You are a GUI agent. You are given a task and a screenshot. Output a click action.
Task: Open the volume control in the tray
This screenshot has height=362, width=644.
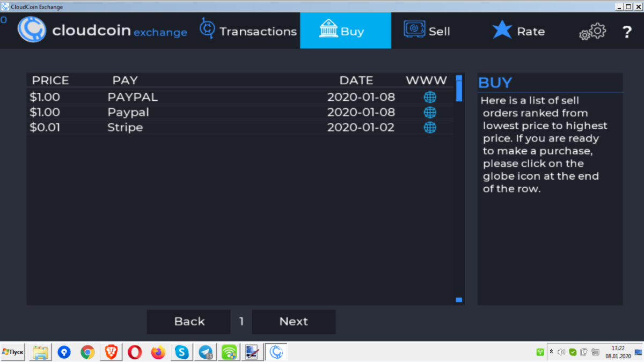pos(561,352)
